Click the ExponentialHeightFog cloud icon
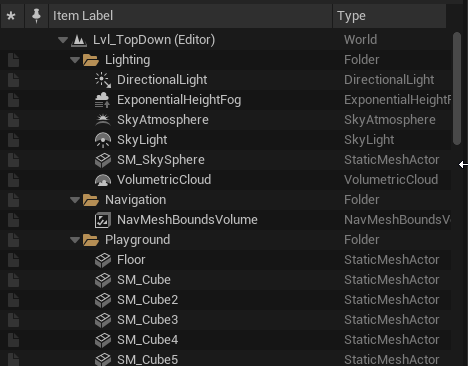The height and width of the screenshot is (366, 468). (102, 100)
